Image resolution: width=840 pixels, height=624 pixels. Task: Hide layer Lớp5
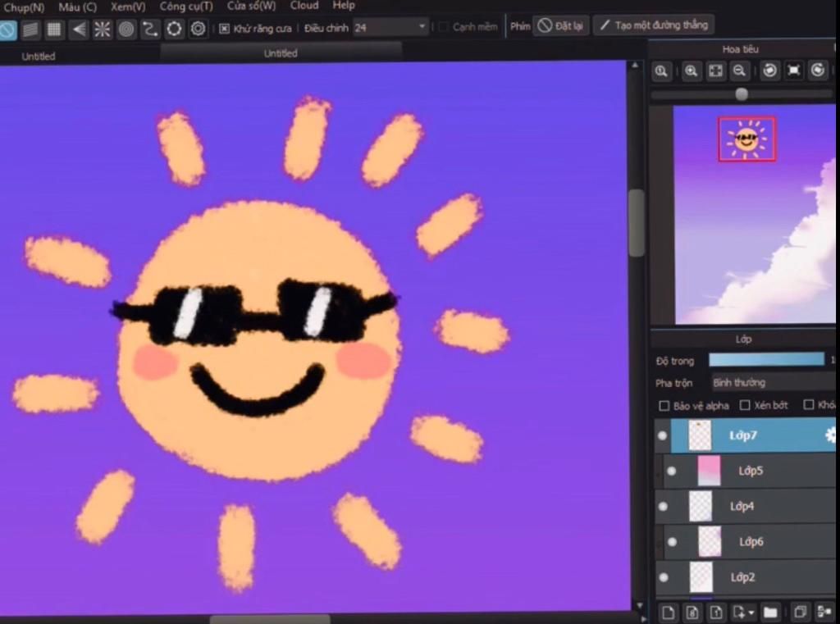point(671,471)
